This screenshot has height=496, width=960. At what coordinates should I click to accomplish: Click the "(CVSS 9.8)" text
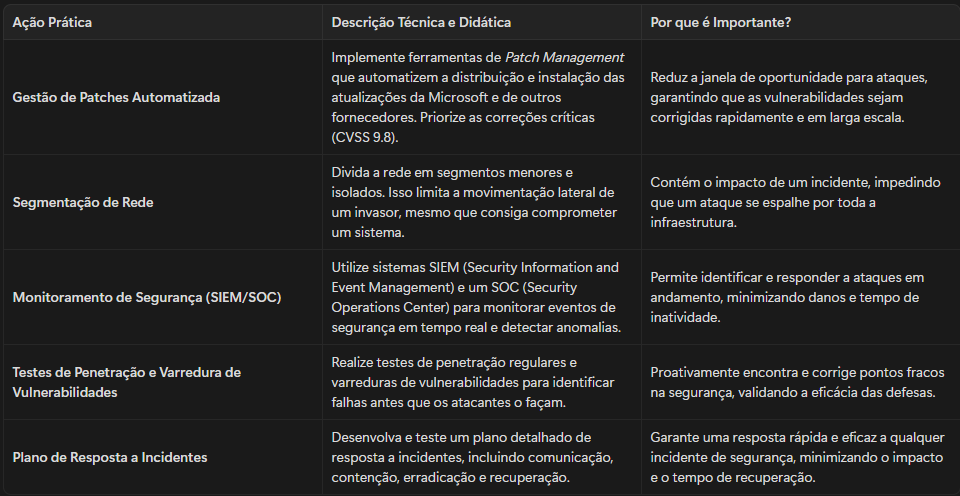365,137
